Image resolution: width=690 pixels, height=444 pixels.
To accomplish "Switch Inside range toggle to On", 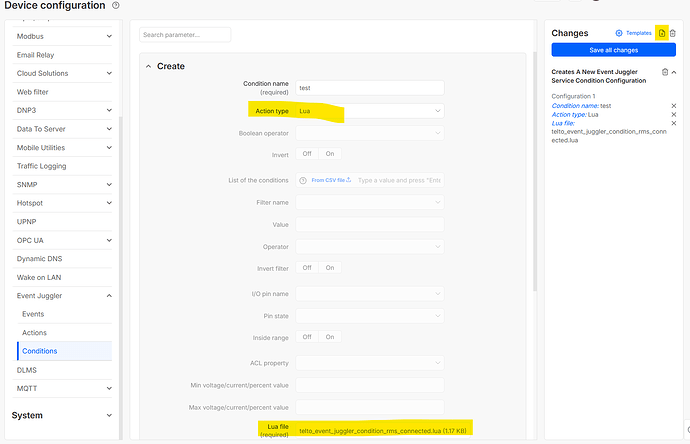I will (x=329, y=337).
